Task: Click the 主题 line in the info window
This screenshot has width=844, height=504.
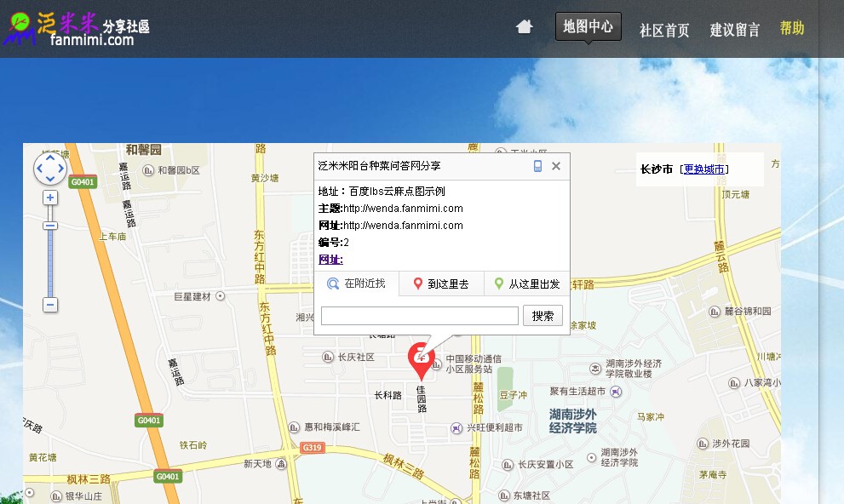Action: pos(391,209)
